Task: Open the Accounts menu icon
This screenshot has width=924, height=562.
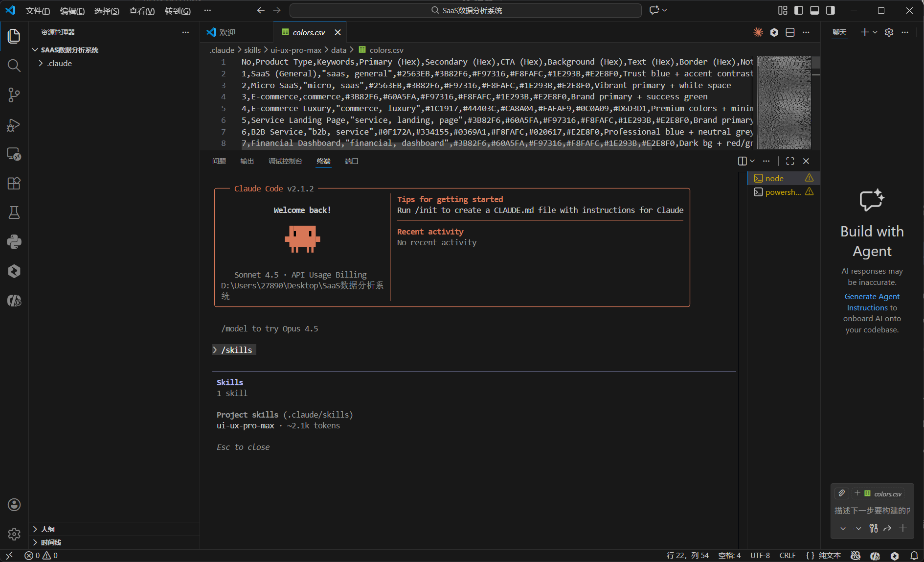Action: (14, 505)
